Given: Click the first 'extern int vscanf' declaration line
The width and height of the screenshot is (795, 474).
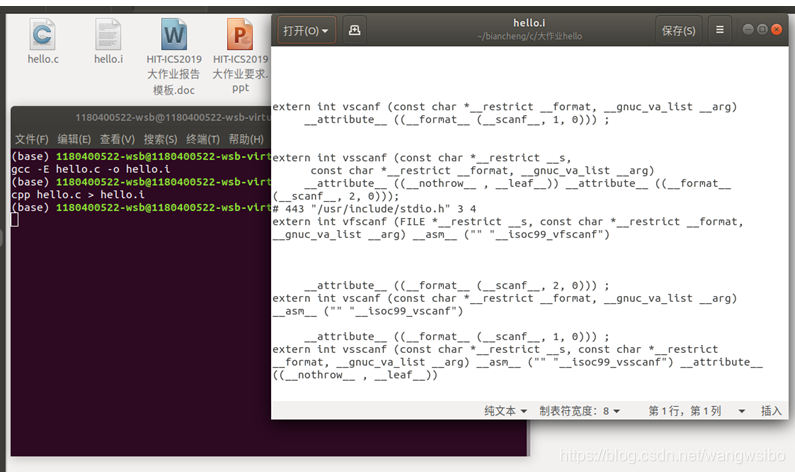Looking at the screenshot, I should (504, 107).
